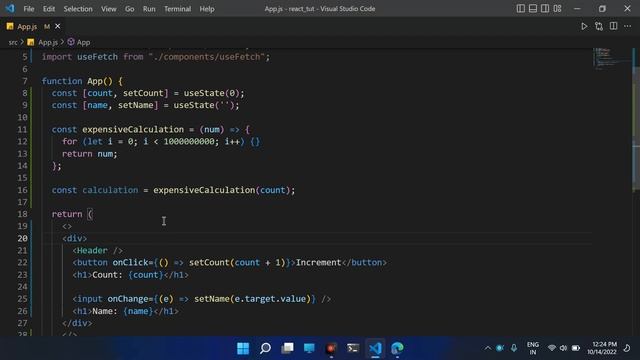The height and width of the screenshot is (360, 640).
Task: Click '{name}' in the h1 on line 26
Action: [138, 311]
